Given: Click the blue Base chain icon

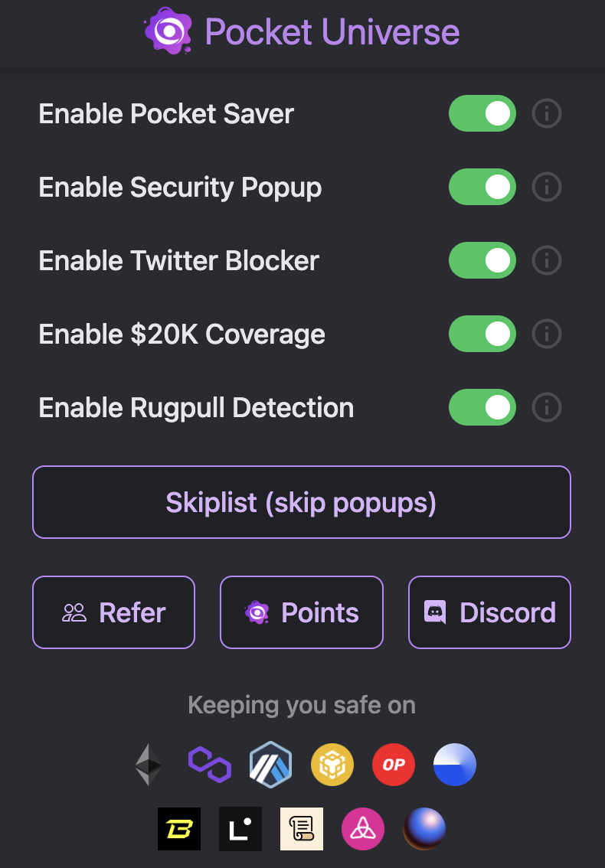Looking at the screenshot, I should point(455,764).
